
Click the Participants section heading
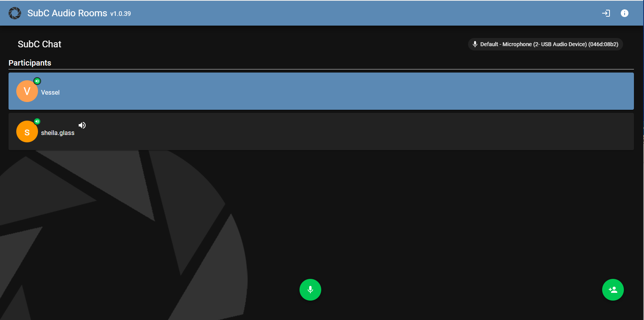pos(30,63)
